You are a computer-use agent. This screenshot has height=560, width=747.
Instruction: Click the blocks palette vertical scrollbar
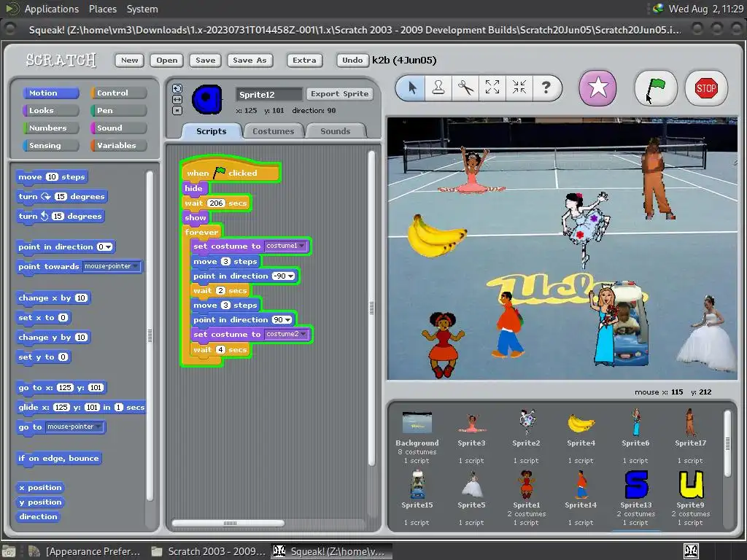[x=150, y=335]
